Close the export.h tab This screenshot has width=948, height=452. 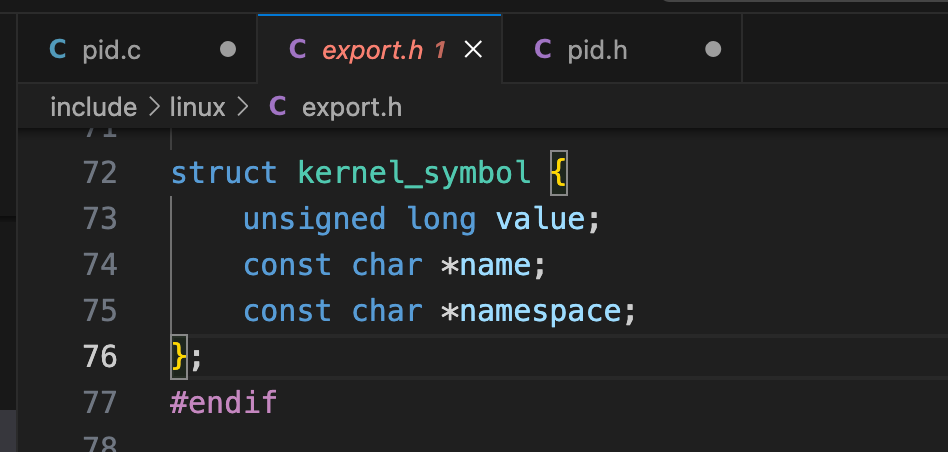tap(474, 49)
